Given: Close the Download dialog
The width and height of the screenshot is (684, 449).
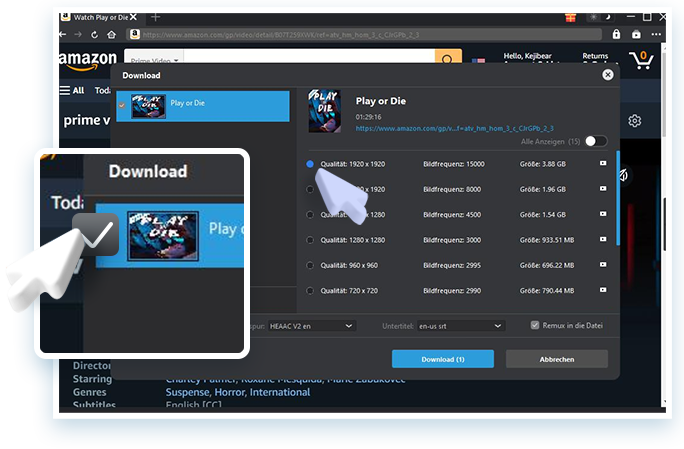Looking at the screenshot, I should [x=608, y=75].
